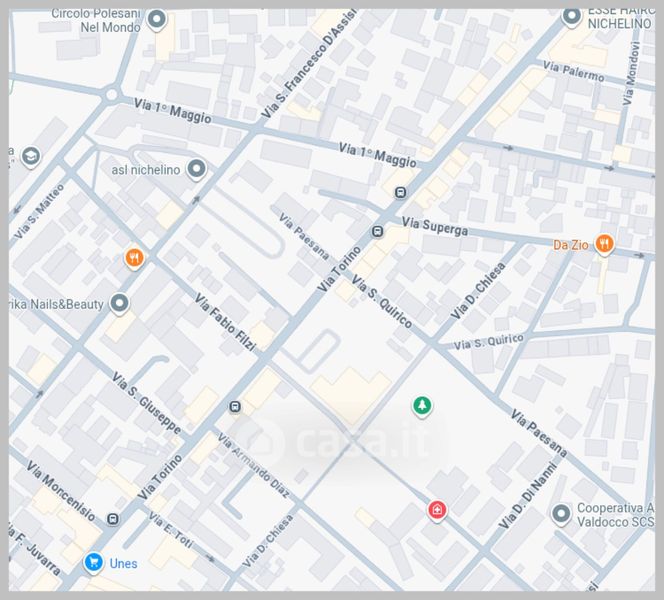Click bus stop icon above Via Armando Diaz

click(235, 406)
